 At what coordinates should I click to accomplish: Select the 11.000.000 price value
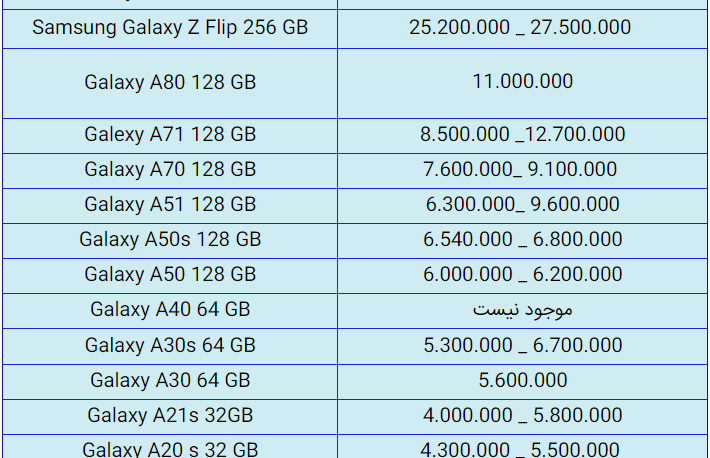click(x=523, y=82)
